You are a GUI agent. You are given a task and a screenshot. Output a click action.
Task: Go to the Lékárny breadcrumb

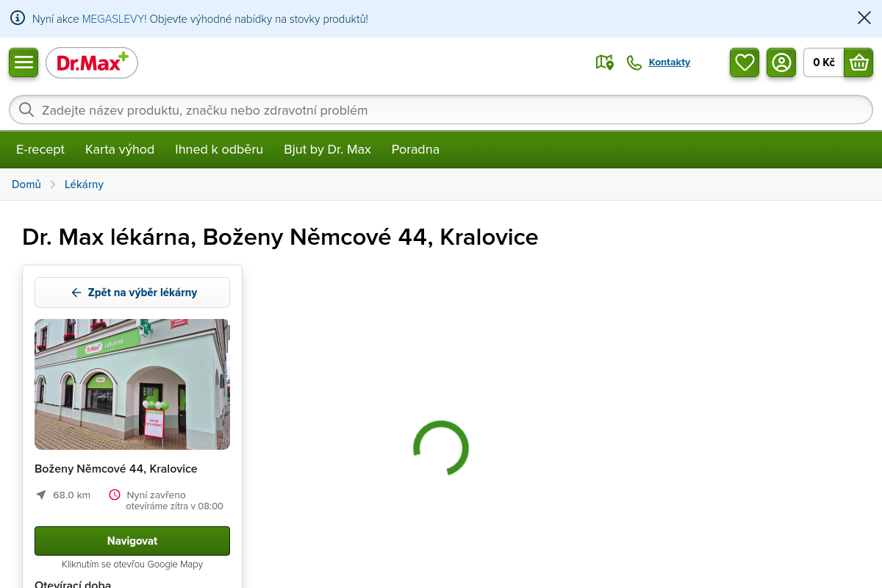click(x=84, y=184)
